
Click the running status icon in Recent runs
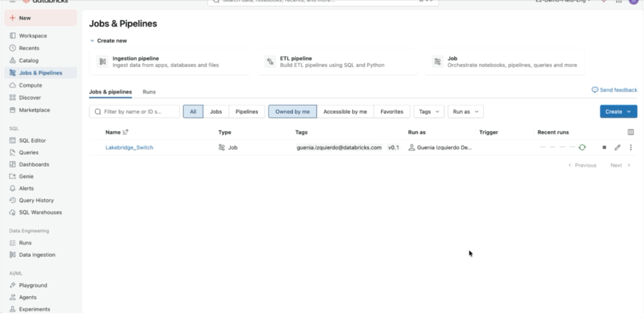tap(582, 147)
